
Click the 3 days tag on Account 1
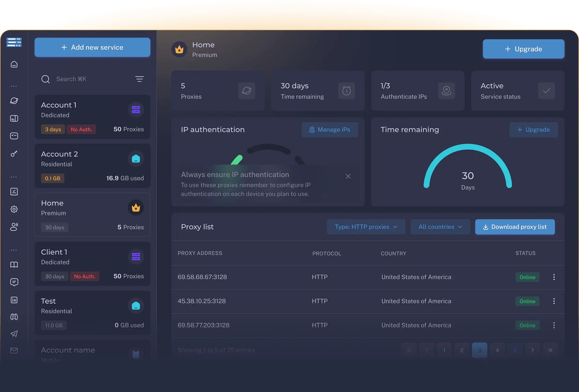tap(53, 129)
